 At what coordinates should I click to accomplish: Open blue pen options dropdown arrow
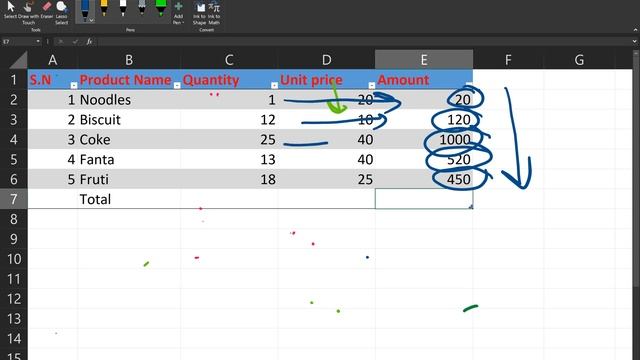point(92,20)
